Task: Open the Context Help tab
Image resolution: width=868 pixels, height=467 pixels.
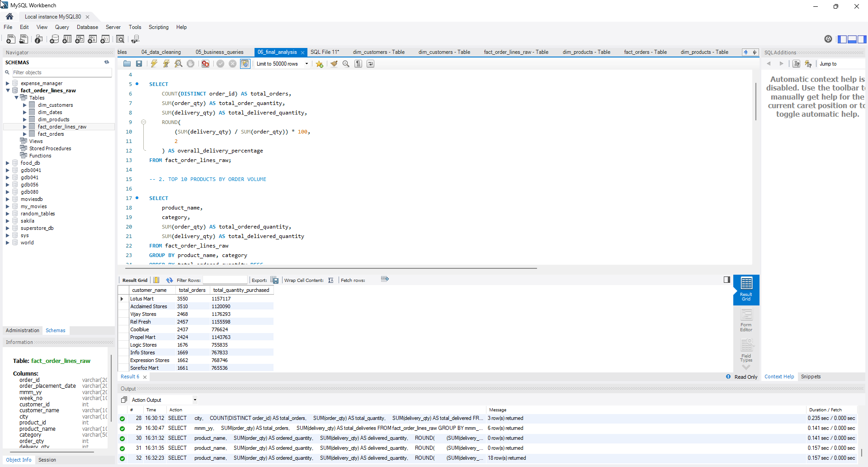Action: [779, 376]
